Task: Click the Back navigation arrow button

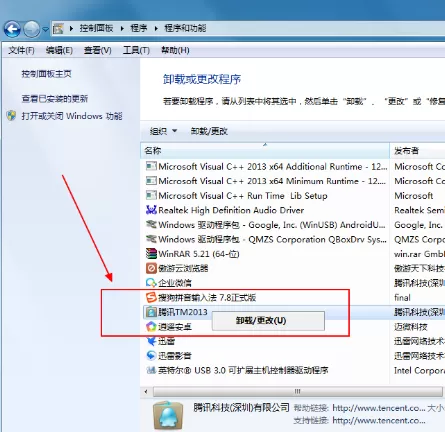Action: (x=12, y=29)
